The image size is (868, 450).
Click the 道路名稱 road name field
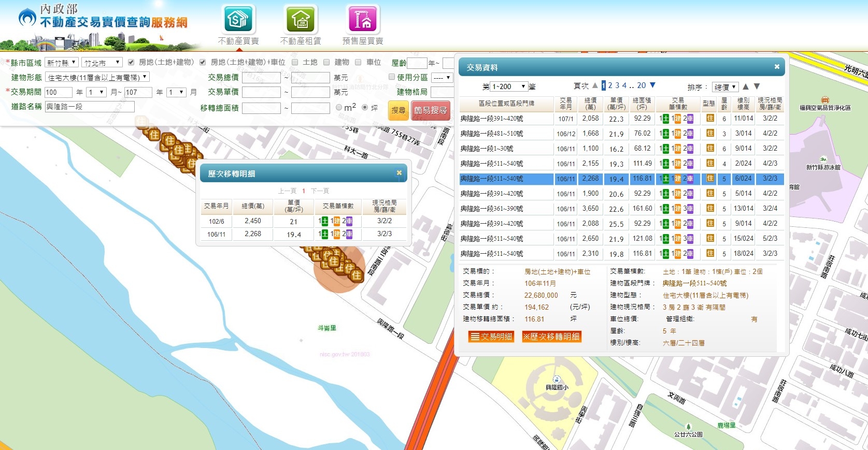pyautogui.click(x=90, y=107)
